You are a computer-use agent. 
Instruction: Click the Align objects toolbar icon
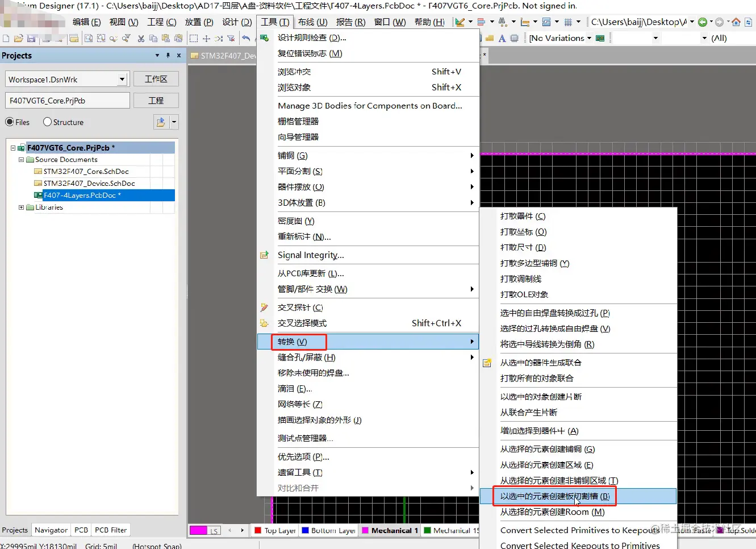coord(481,22)
